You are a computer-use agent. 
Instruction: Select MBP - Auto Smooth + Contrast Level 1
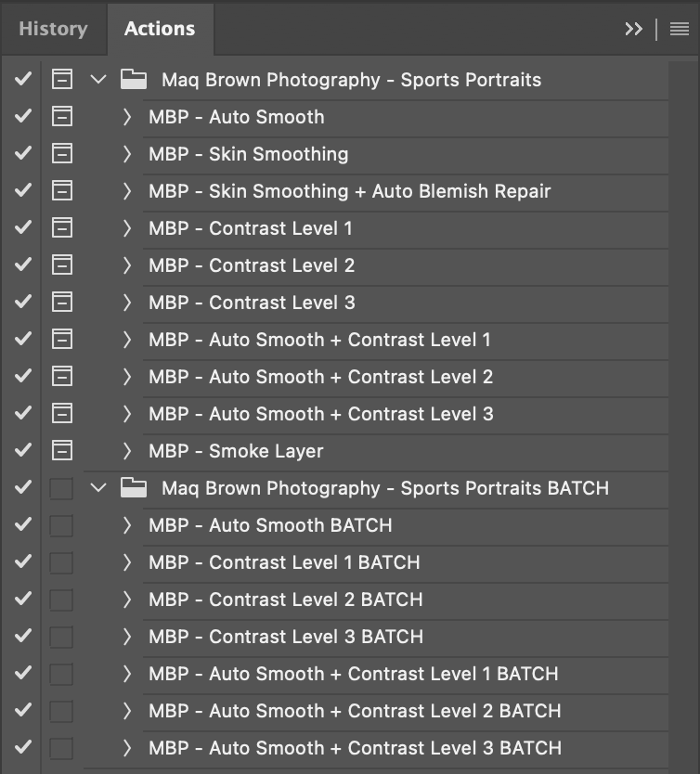pos(320,340)
